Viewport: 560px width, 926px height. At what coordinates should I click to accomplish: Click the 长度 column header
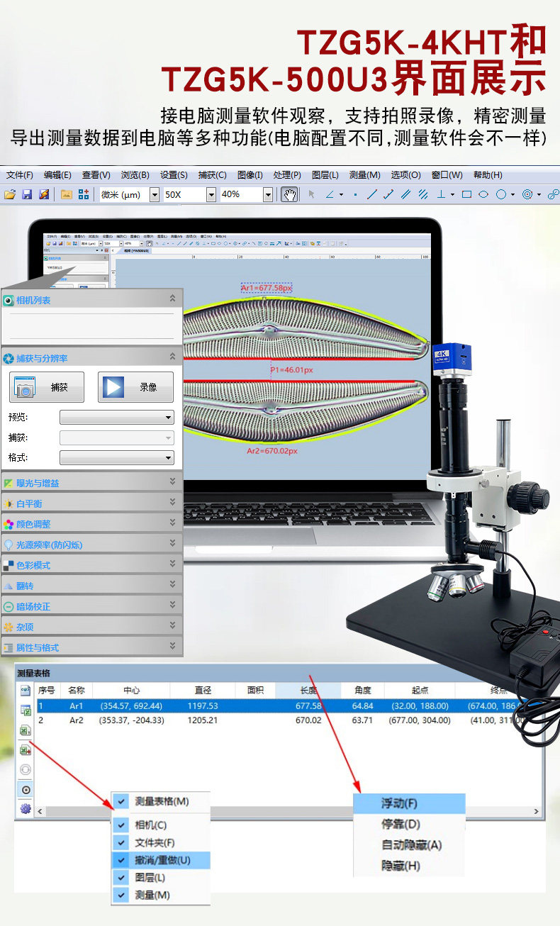[308, 690]
